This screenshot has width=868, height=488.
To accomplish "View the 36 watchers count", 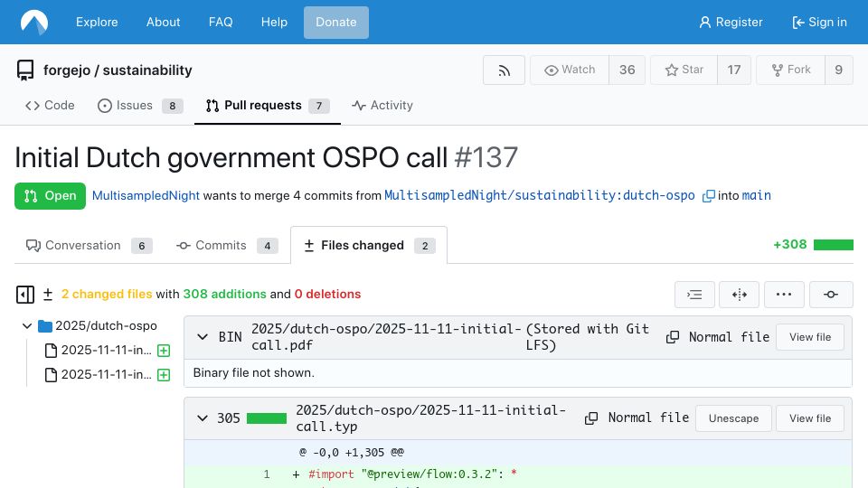I will pos(627,70).
